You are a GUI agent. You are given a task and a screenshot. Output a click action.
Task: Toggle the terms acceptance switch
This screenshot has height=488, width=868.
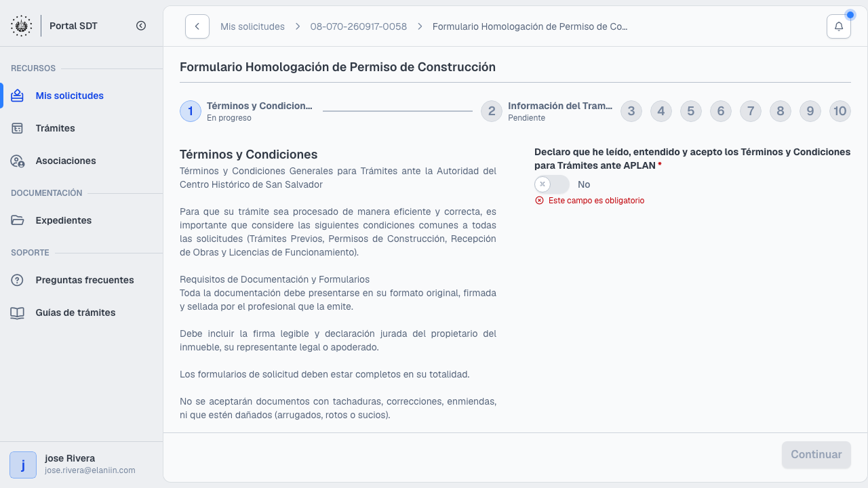point(552,184)
